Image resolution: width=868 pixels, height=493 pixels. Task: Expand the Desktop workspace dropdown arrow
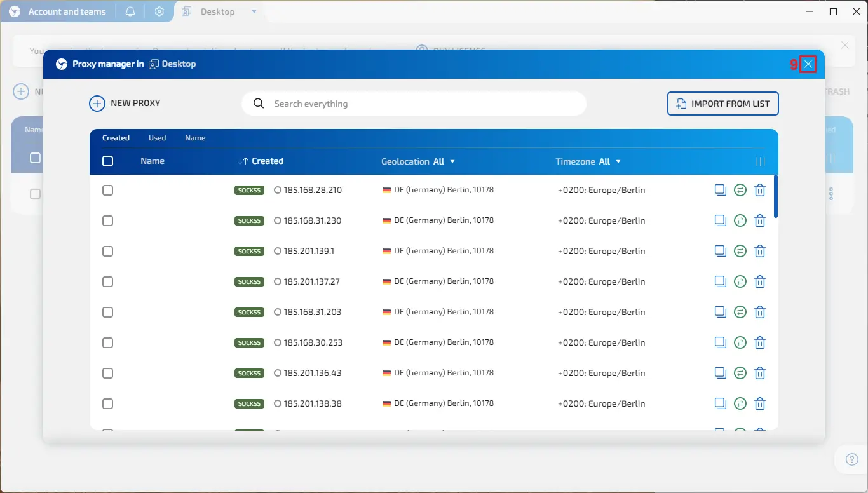[254, 11]
